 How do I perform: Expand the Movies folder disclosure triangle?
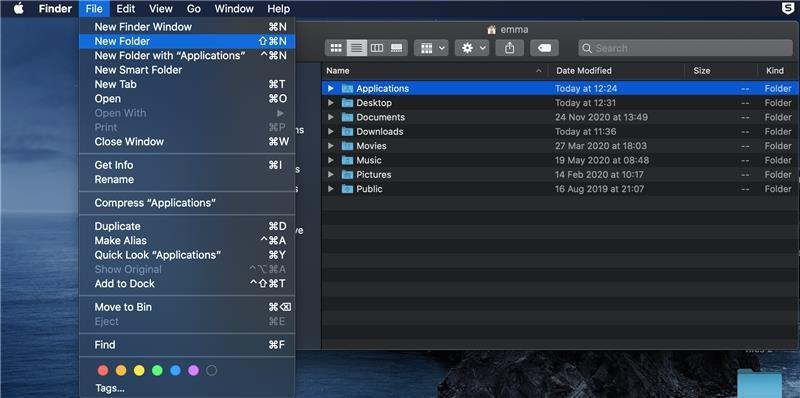pos(331,145)
